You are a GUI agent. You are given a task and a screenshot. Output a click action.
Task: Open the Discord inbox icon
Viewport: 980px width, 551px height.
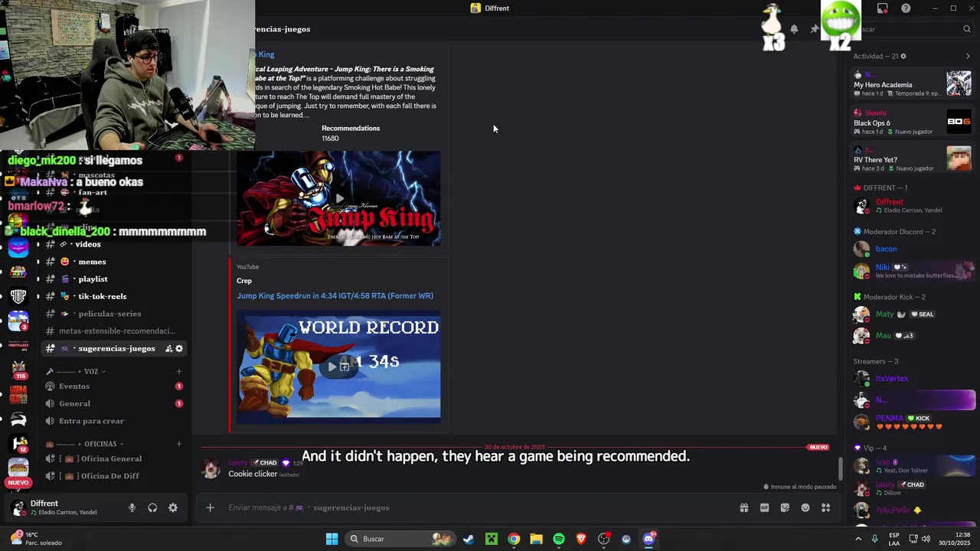tap(883, 8)
